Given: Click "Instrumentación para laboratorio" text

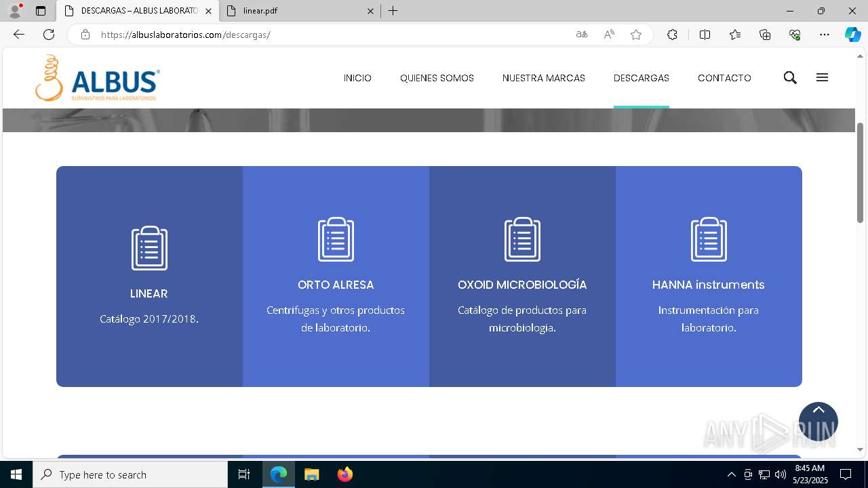Looking at the screenshot, I should tap(709, 319).
